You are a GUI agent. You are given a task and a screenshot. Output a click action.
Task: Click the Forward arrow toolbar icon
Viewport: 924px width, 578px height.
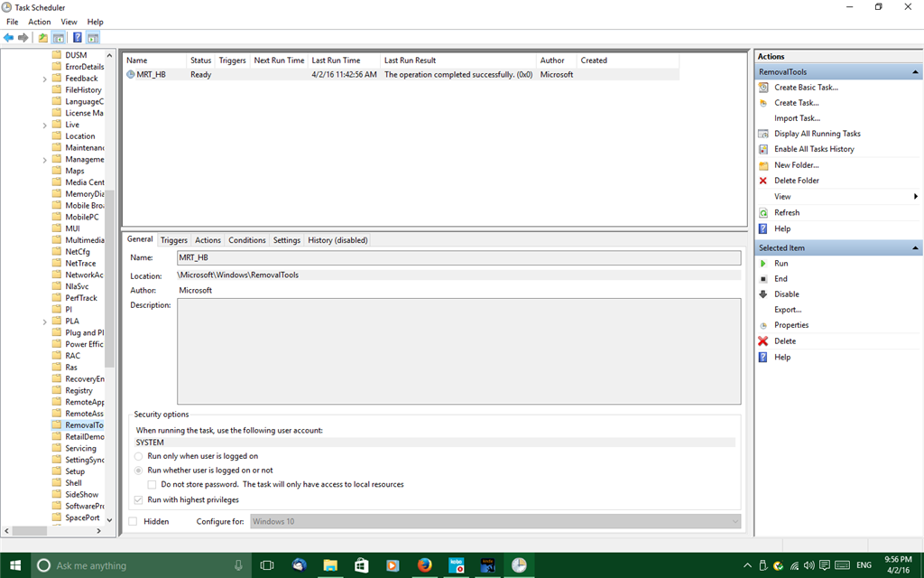click(x=23, y=38)
